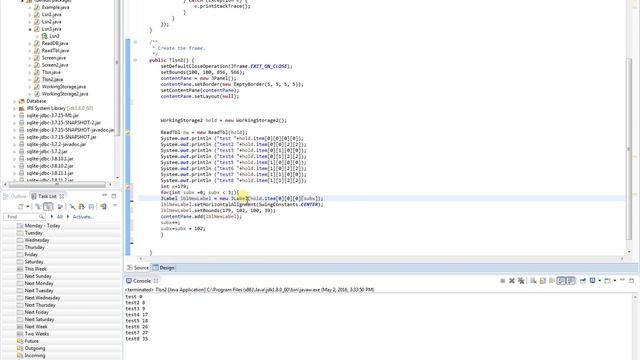
Task: Click the Outgoing folder icon
Action: [20, 348]
